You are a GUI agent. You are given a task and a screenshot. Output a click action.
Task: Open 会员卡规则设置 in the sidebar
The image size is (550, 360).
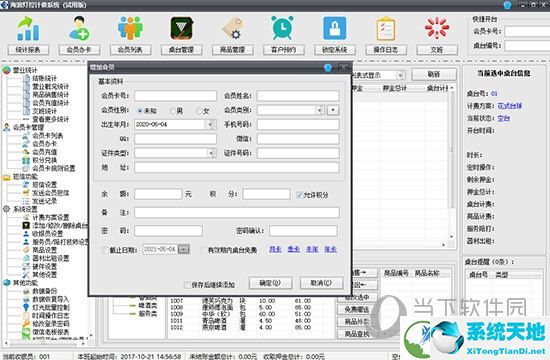click(x=54, y=168)
